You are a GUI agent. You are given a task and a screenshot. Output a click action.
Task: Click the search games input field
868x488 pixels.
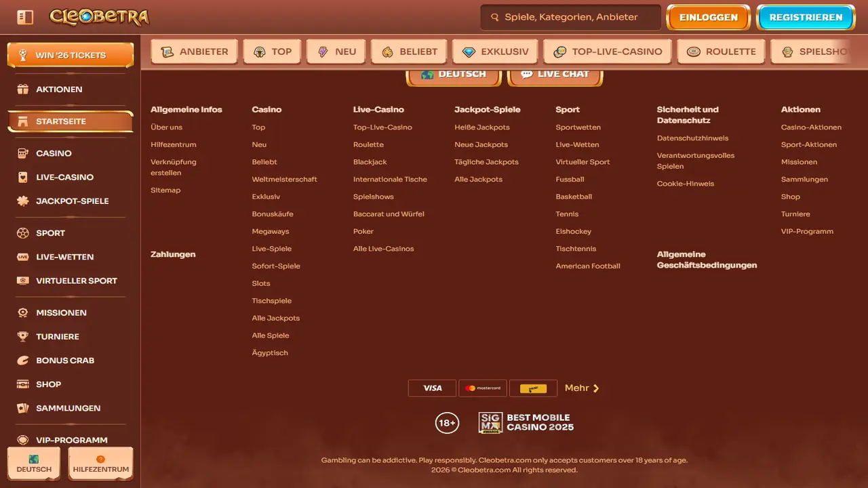click(x=570, y=18)
